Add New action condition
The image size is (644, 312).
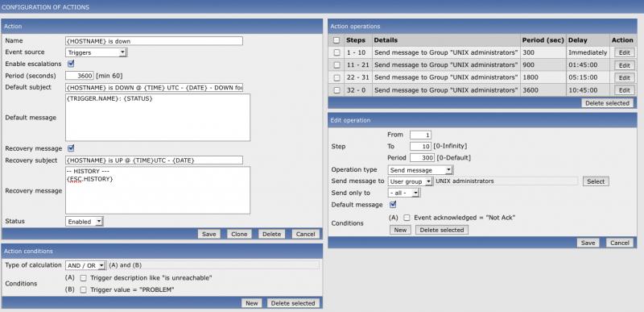[x=251, y=303]
